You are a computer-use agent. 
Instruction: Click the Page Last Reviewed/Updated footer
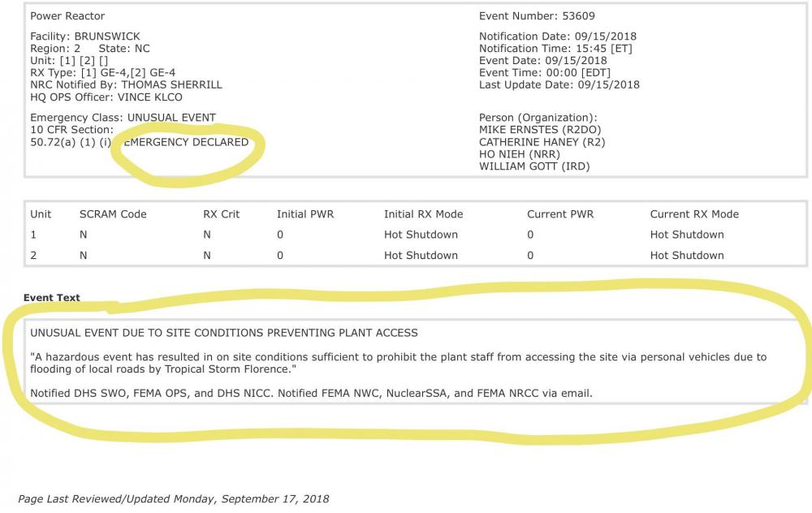click(x=174, y=498)
